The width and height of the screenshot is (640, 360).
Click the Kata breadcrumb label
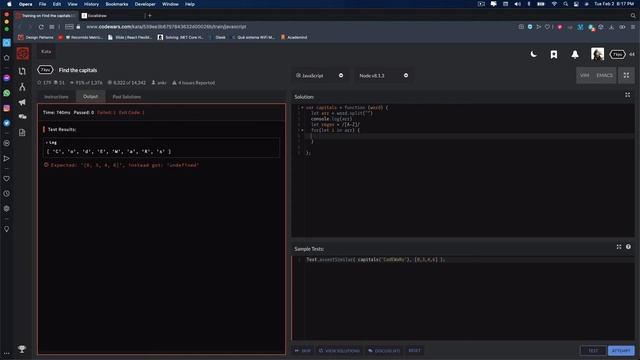point(46,51)
